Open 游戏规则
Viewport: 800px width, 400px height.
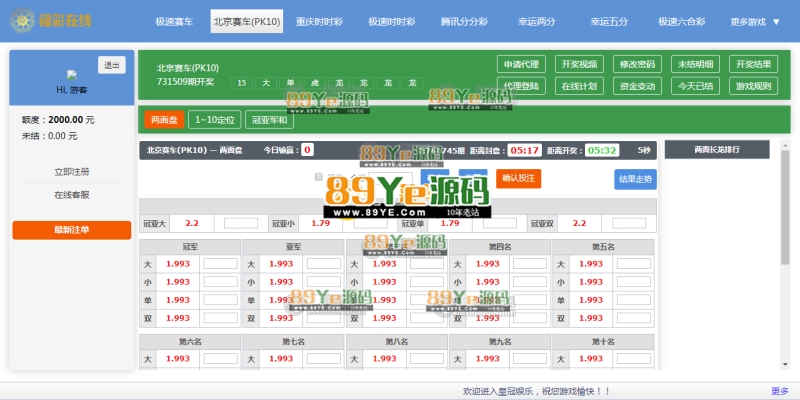click(x=754, y=86)
